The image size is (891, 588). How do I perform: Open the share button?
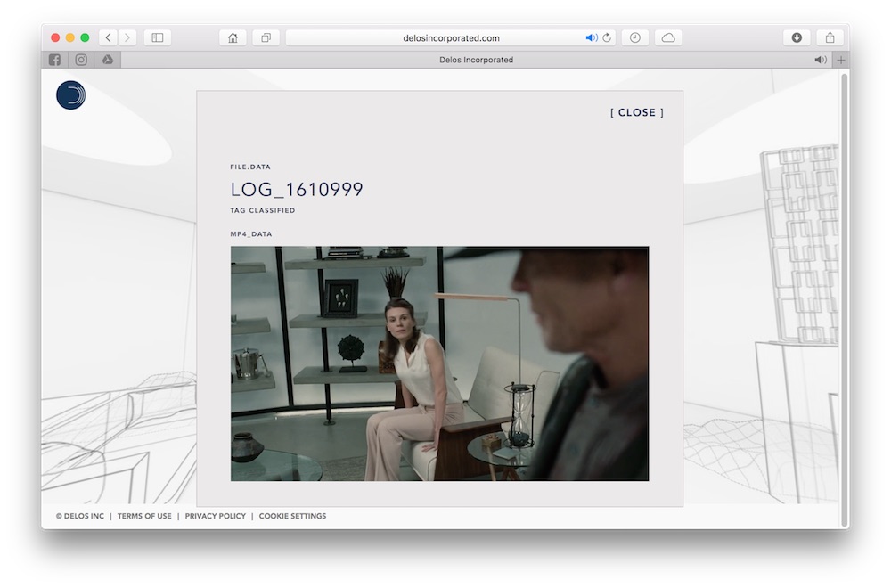pyautogui.click(x=830, y=37)
